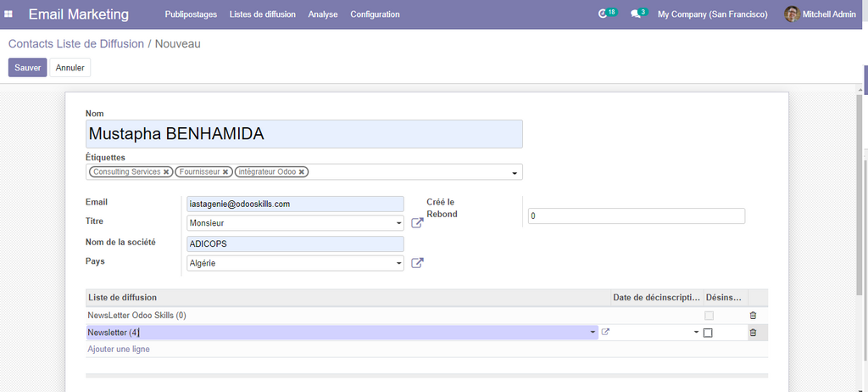
Task: Click the Email input field
Action: [295, 204]
